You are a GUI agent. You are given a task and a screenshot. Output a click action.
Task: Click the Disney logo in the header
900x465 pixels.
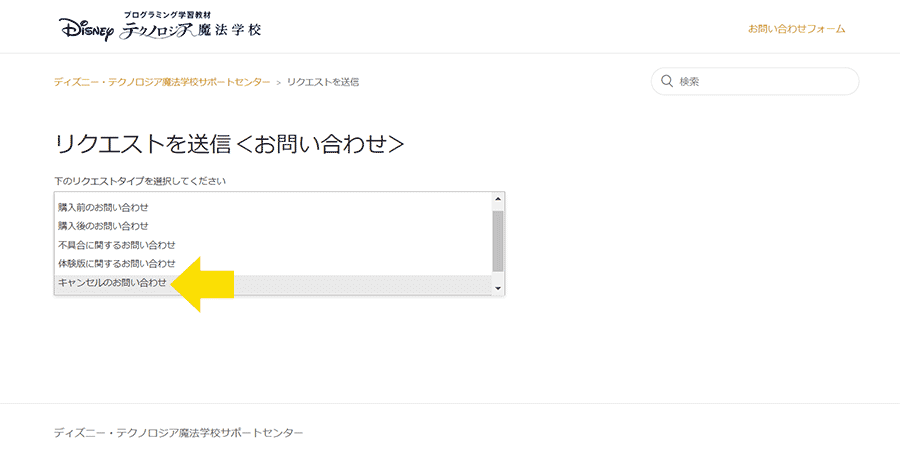87,29
